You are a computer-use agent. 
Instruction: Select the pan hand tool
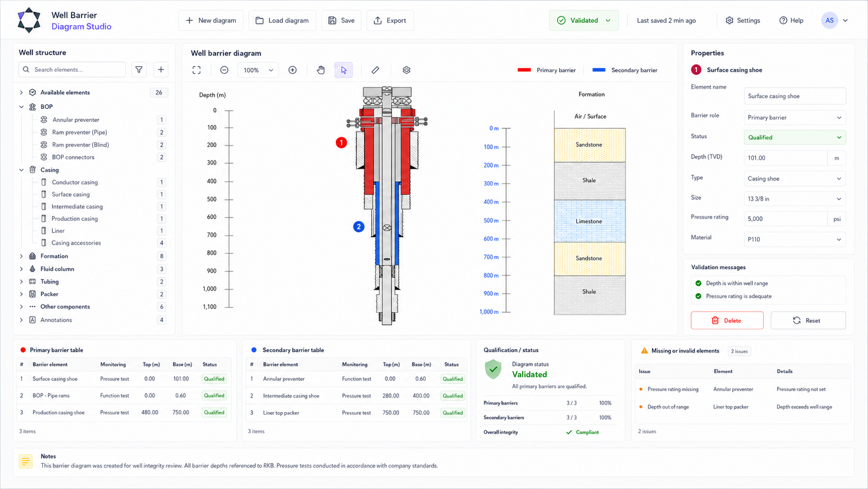click(x=321, y=70)
